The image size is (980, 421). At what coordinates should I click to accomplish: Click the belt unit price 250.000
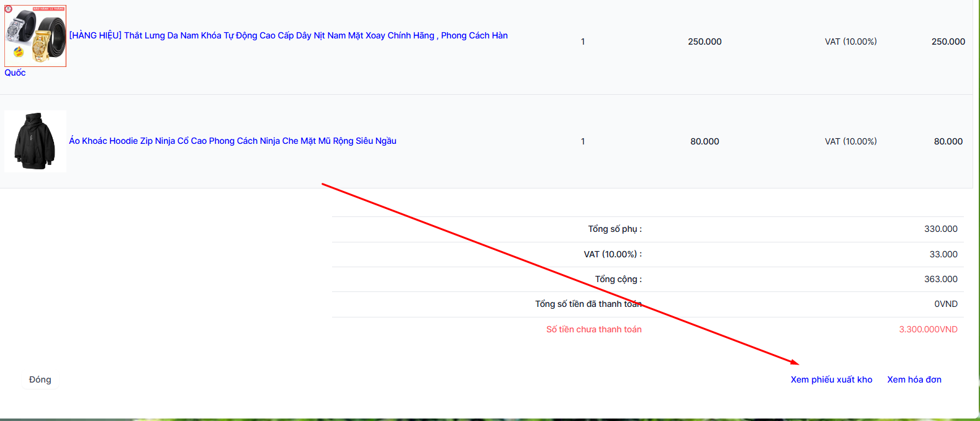[704, 42]
